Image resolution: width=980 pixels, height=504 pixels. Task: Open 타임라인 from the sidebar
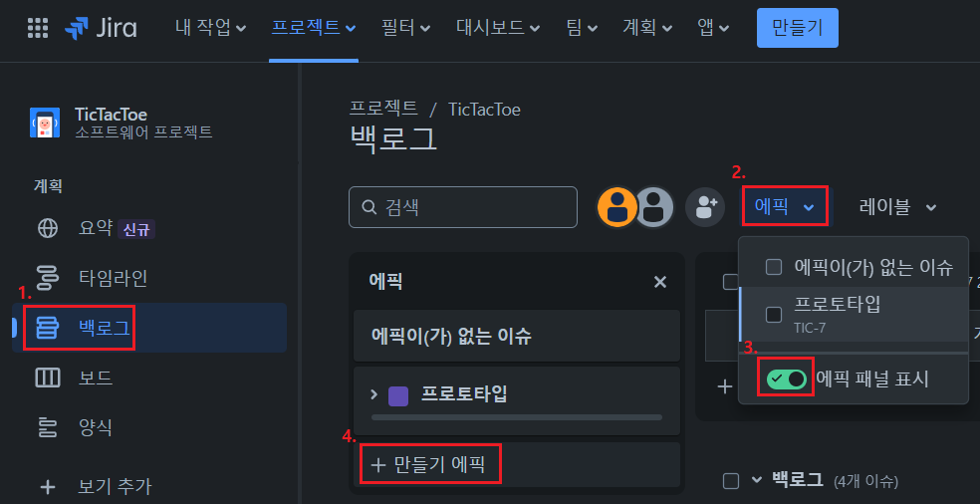tap(114, 278)
